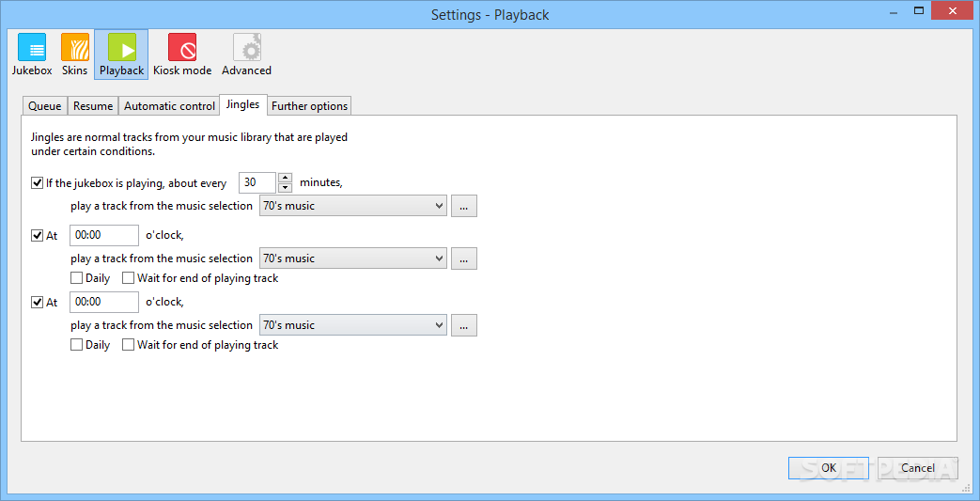Select the Jingles tab

click(243, 104)
